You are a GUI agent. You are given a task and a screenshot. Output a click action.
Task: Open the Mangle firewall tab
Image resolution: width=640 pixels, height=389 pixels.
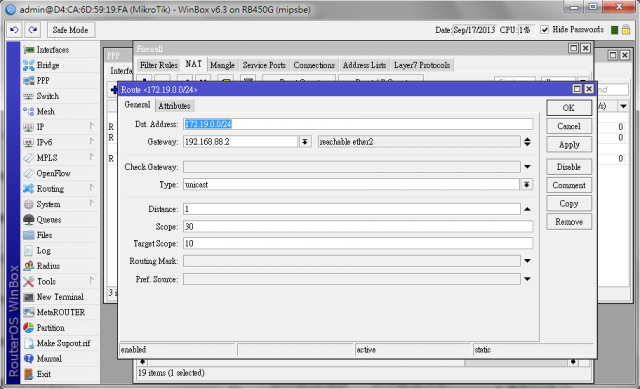[222, 65]
